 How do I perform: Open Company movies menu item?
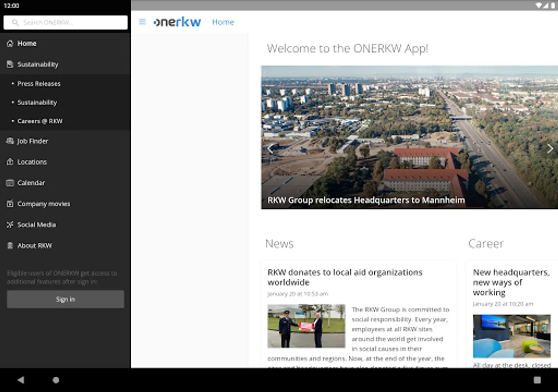tap(65, 204)
